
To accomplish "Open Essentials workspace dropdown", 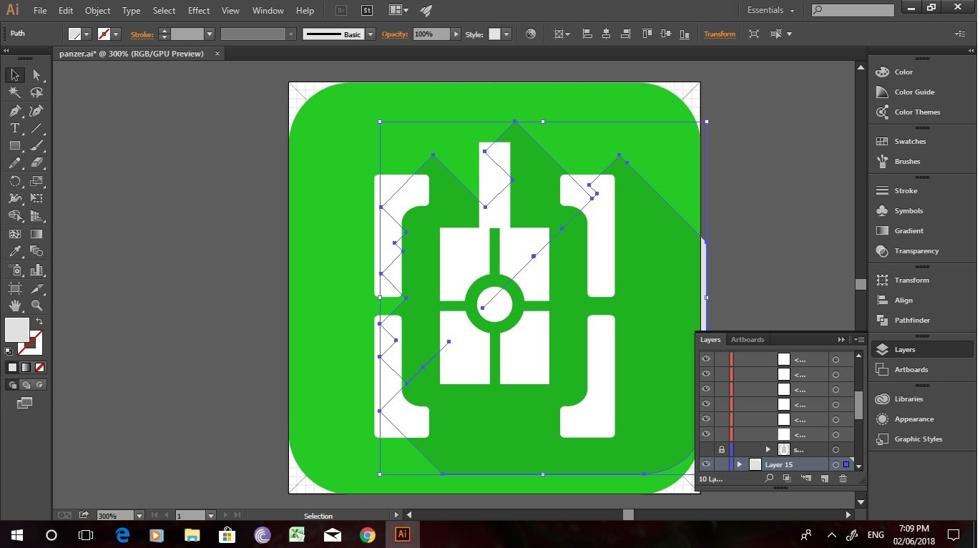I will pyautogui.click(x=771, y=10).
